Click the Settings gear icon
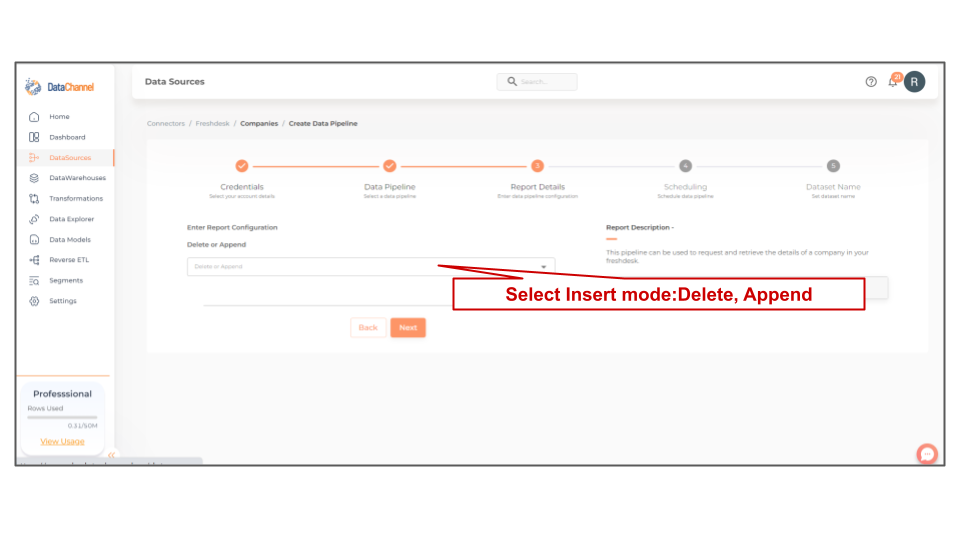 pyautogui.click(x=34, y=301)
